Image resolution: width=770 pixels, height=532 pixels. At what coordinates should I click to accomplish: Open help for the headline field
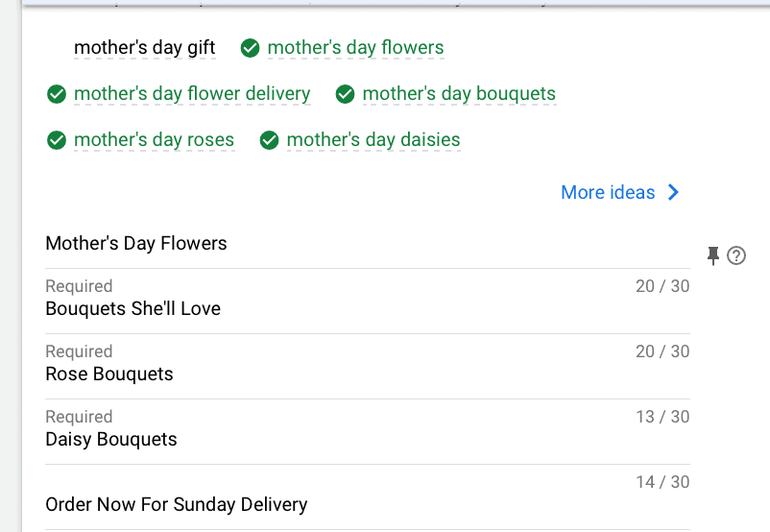(736, 255)
